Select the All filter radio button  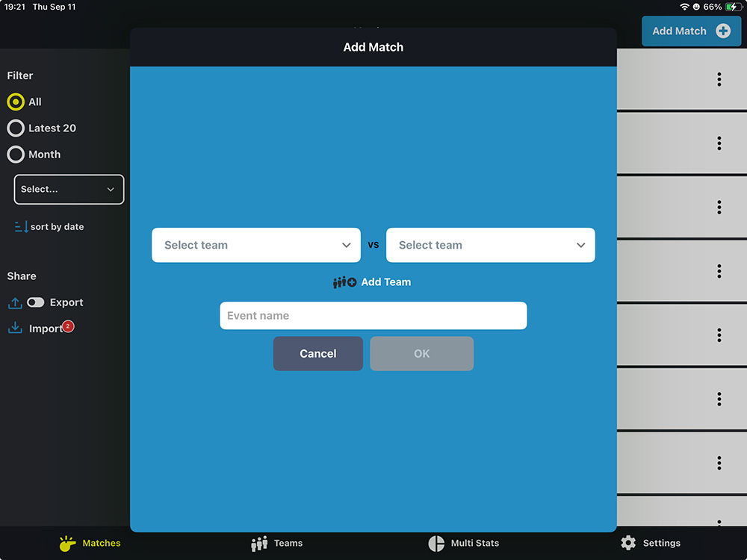16,102
